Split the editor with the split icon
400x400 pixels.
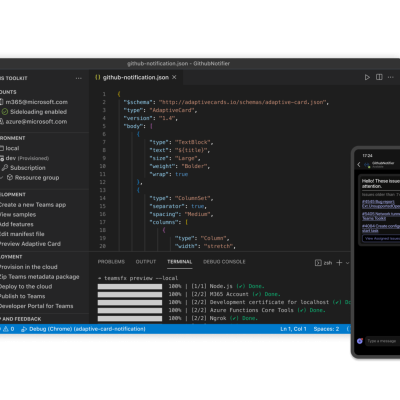[x=379, y=77]
